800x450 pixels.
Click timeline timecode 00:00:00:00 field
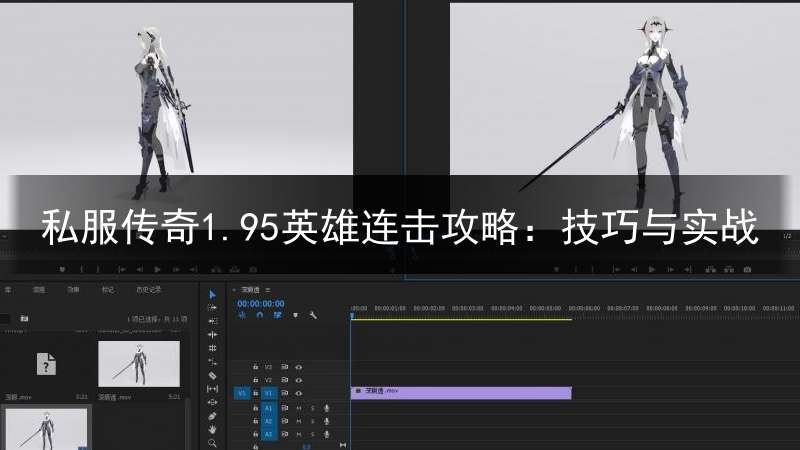tap(261, 304)
